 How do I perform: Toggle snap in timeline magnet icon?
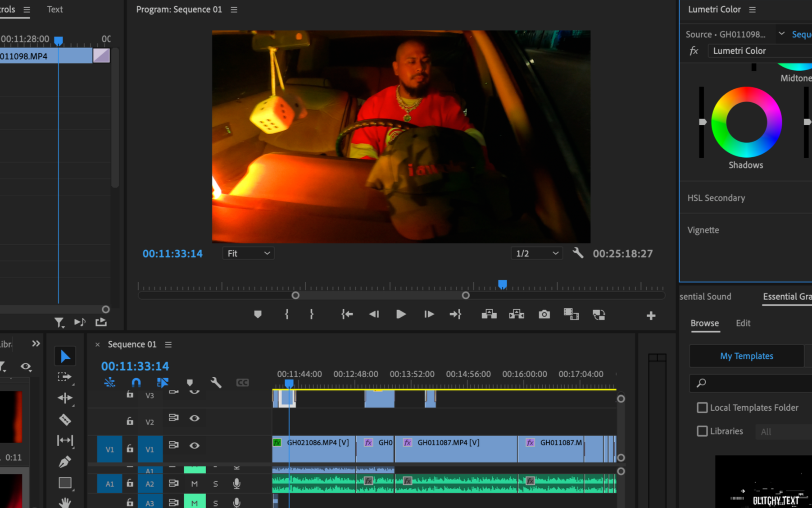coord(136,383)
